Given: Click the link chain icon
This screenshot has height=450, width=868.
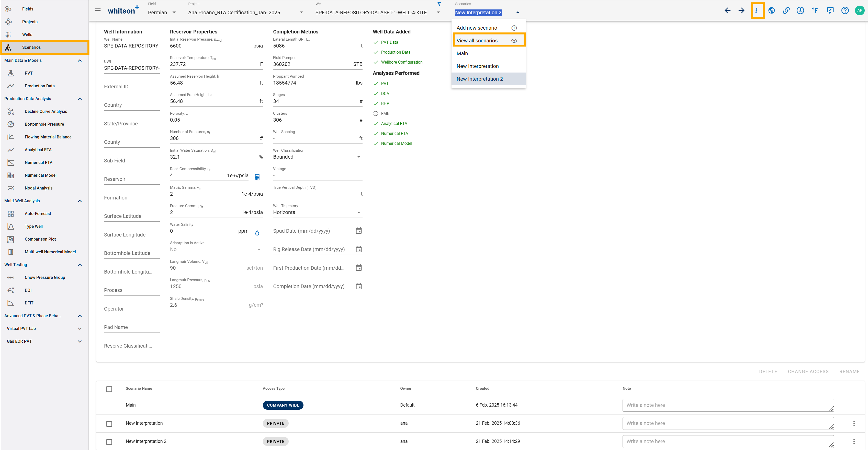Looking at the screenshot, I should [x=786, y=10].
